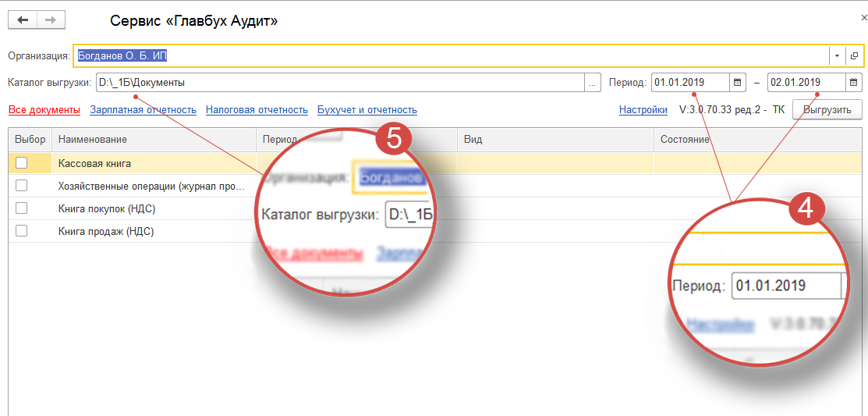The width and height of the screenshot is (868, 416).
Task: Tick the Кассовая книга checkbox
Action: (x=22, y=163)
